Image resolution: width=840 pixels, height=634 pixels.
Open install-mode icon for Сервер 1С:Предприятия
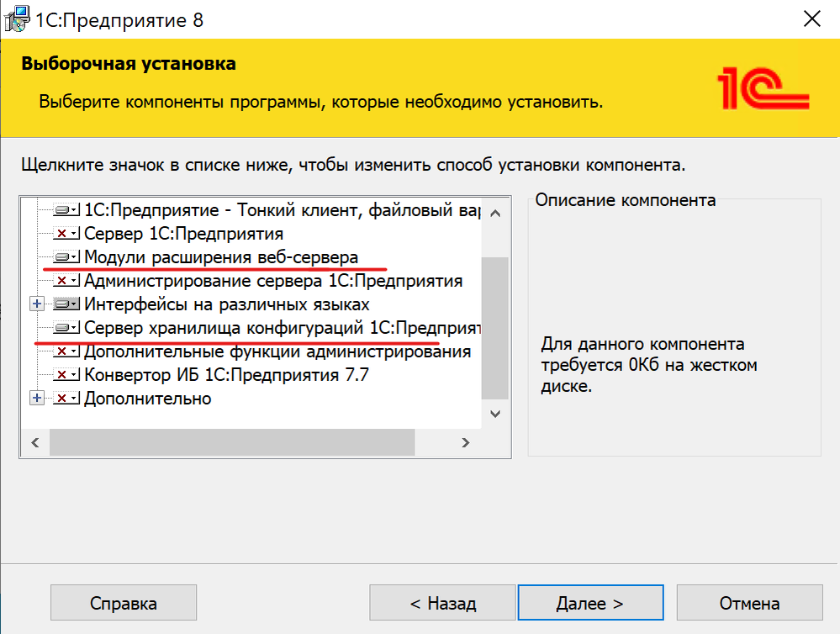coord(66,234)
